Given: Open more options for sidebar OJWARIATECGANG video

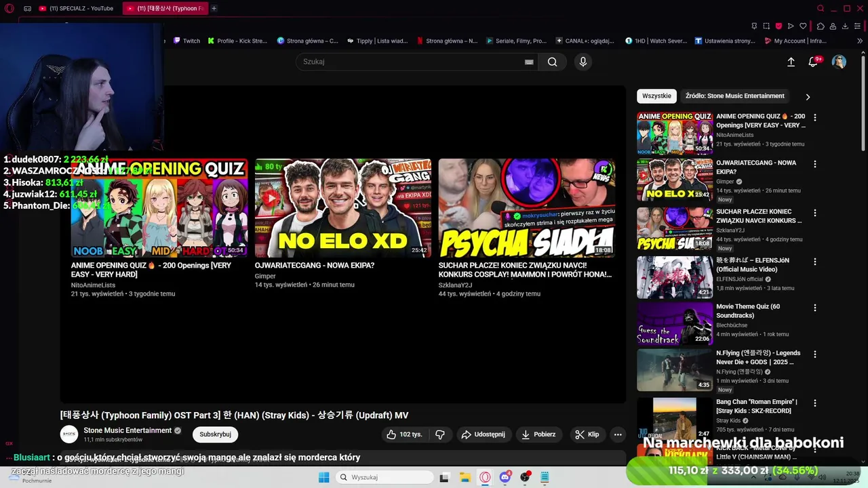Looking at the screenshot, I should pos(815,164).
